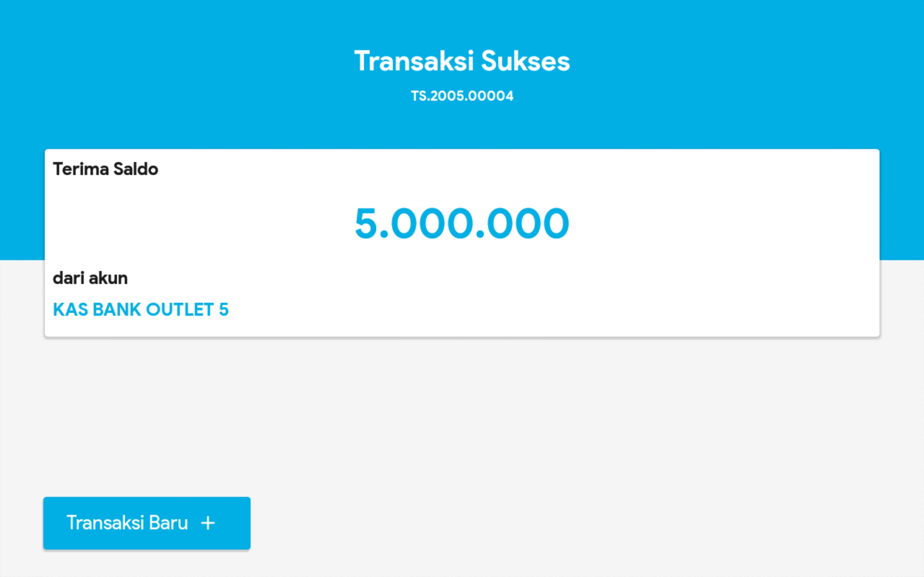The image size is (924, 577).
Task: Open the KAS BANK OUTLET 5 account
Action: point(140,310)
